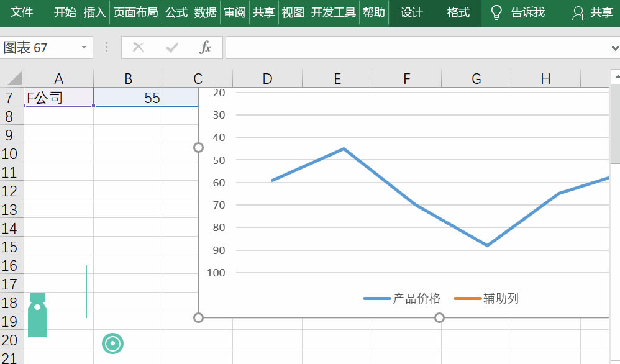
Task: Expand the formula bar with its dropdown arrow
Action: click(615, 47)
